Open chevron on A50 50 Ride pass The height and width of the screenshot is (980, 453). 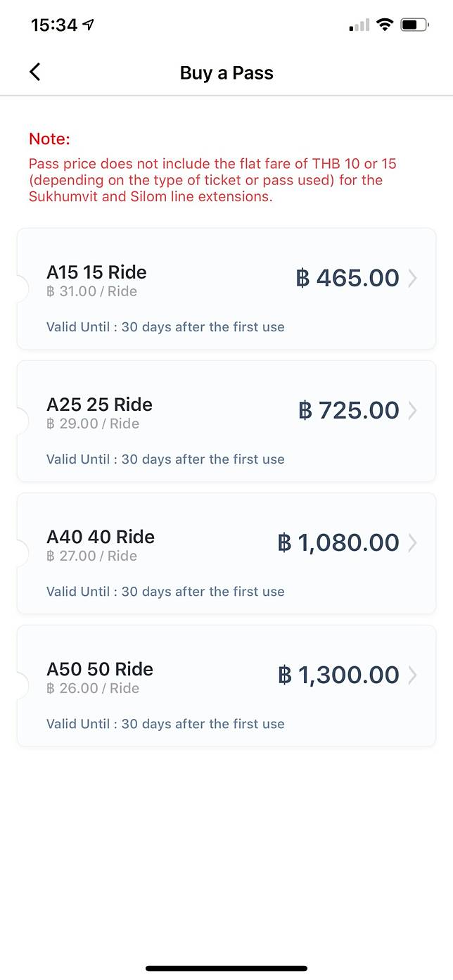(x=412, y=675)
